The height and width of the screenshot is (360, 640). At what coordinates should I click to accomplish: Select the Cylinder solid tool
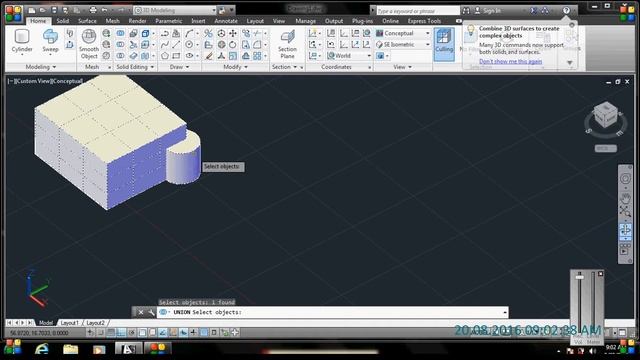(22, 42)
